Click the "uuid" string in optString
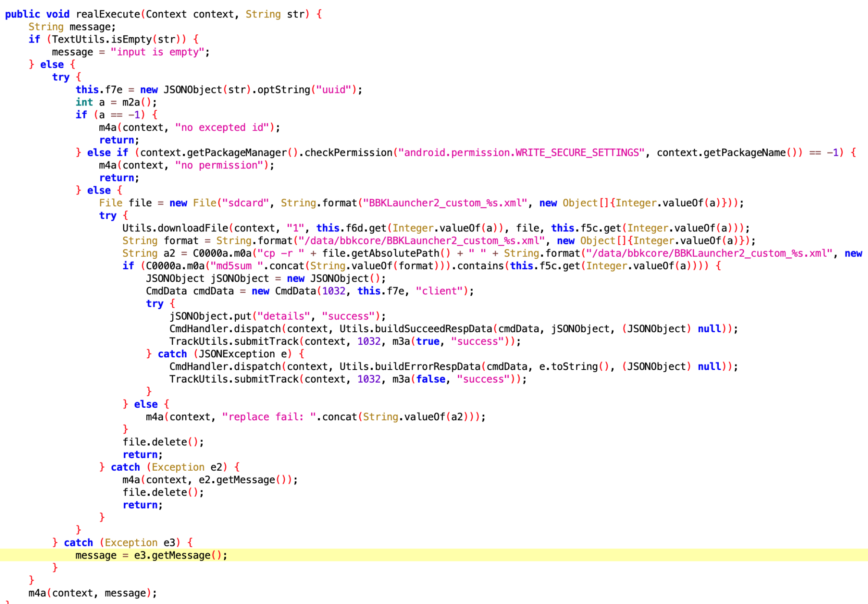This screenshot has height=604, width=868. 333,89
